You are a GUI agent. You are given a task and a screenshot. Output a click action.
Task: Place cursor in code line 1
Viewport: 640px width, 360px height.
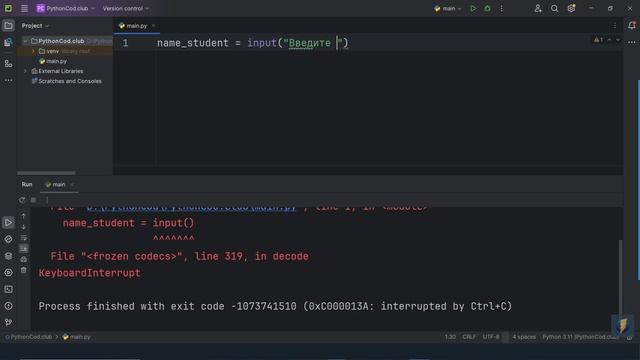pyautogui.click(x=252, y=43)
